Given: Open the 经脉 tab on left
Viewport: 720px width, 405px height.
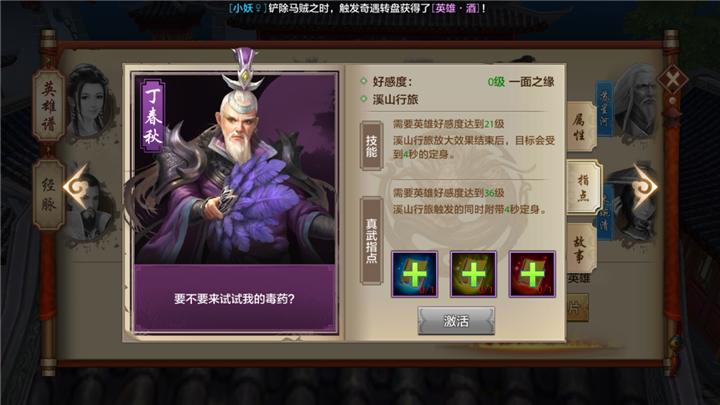Looking at the screenshot, I should coord(49,195).
